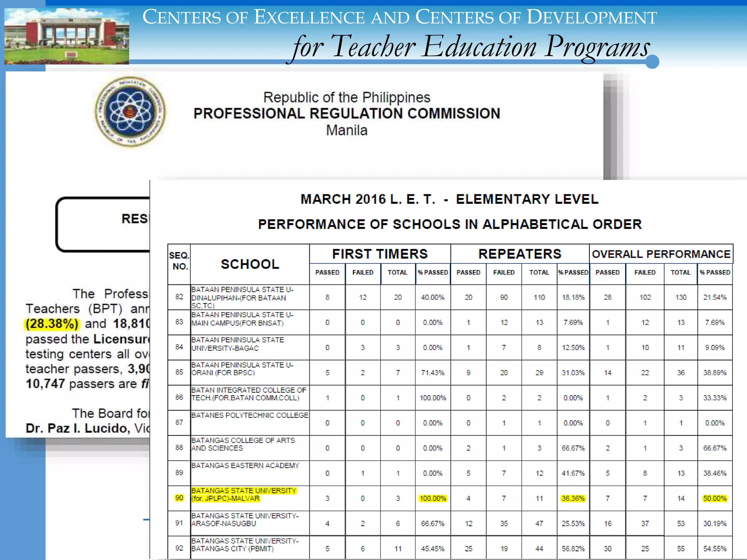Viewport: 747px width, 560px height.
Task: Click the campus building photo thumbnail
Action: (x=67, y=36)
